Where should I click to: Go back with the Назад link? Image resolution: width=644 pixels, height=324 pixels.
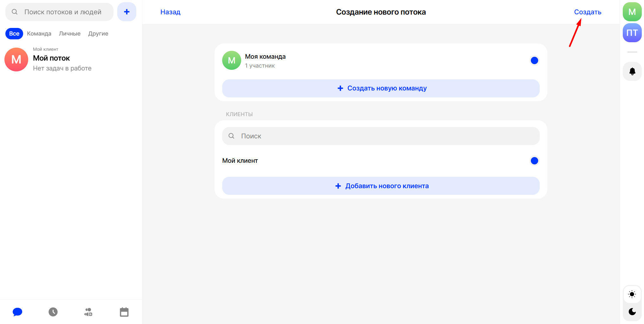coord(170,12)
